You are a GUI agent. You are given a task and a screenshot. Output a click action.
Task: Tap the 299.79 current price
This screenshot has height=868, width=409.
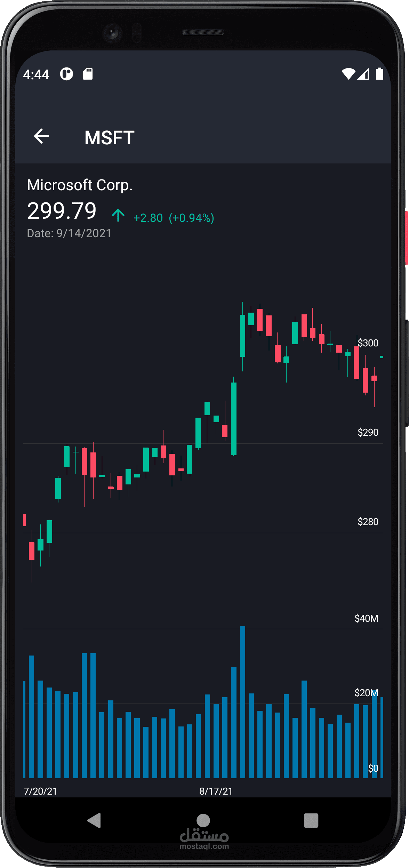pyautogui.click(x=62, y=211)
